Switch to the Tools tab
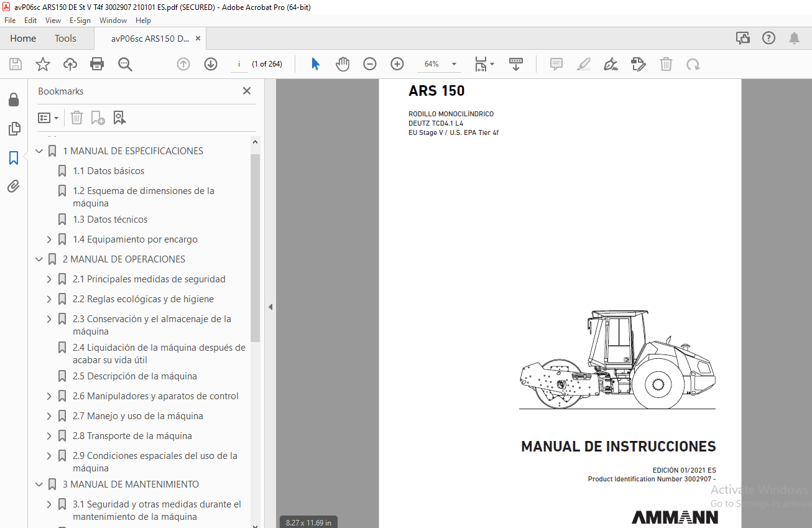 65,39
